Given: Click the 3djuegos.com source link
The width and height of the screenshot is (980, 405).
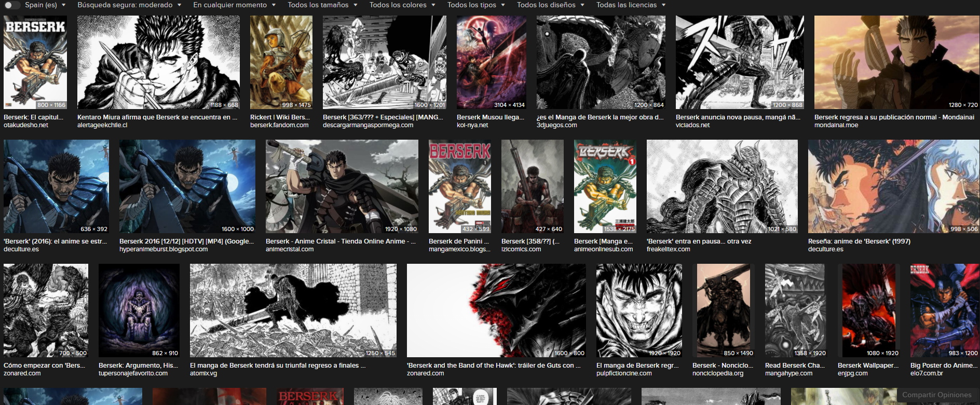Looking at the screenshot, I should point(556,125).
